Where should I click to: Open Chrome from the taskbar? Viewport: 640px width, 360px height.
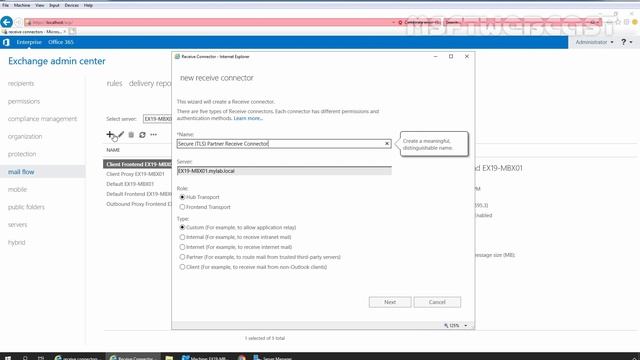pos(242,358)
